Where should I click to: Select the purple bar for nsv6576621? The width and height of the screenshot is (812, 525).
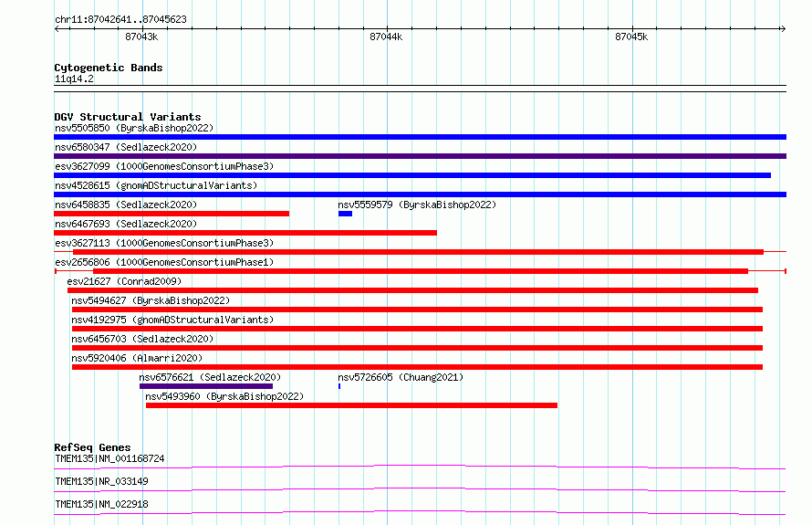pyautogui.click(x=206, y=386)
